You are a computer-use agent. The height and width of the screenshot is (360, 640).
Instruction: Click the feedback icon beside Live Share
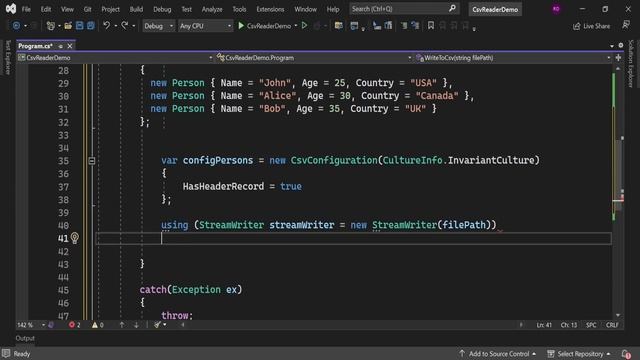pyautogui.click(x=626, y=25)
